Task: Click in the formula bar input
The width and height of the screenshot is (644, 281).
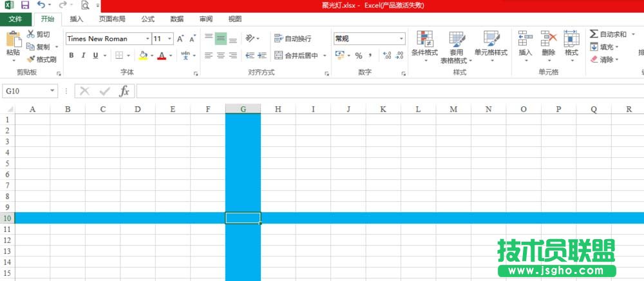Action: coord(390,91)
